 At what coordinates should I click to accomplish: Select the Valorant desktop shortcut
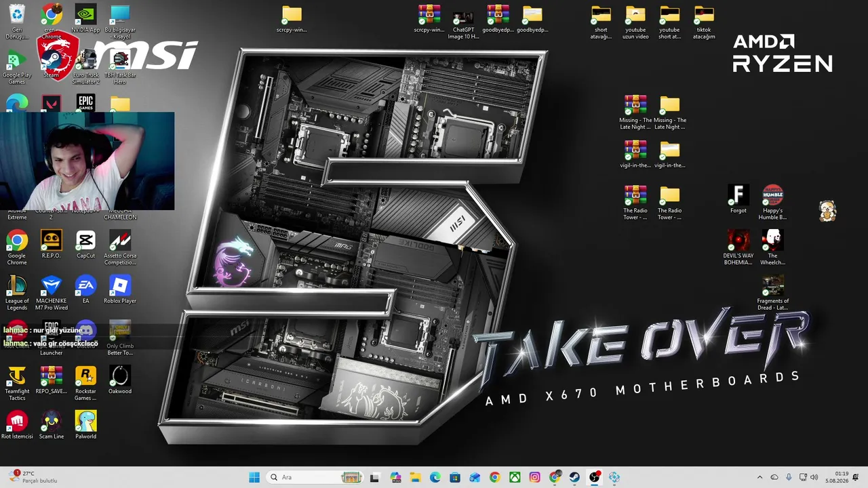point(52,103)
